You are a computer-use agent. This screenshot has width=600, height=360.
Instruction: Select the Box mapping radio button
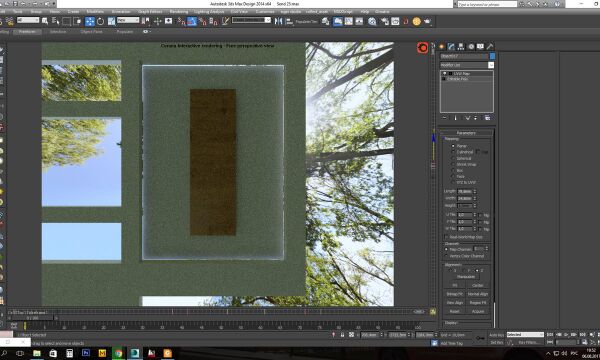point(453,170)
